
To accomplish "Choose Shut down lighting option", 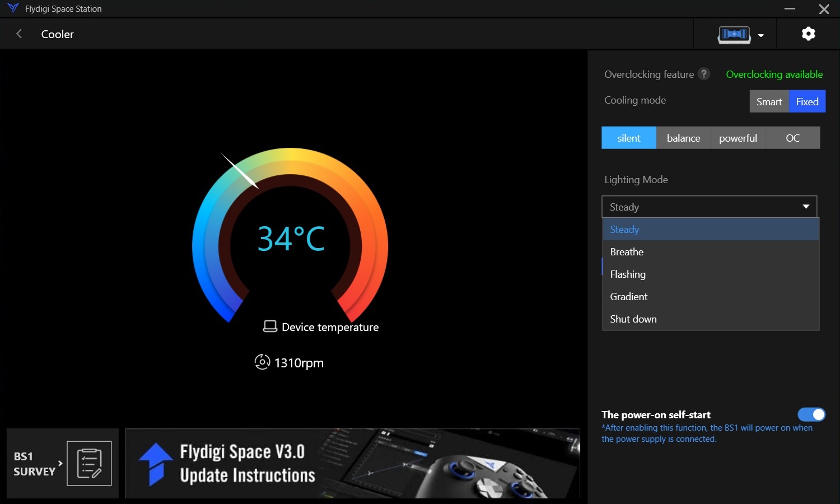I will [711, 319].
